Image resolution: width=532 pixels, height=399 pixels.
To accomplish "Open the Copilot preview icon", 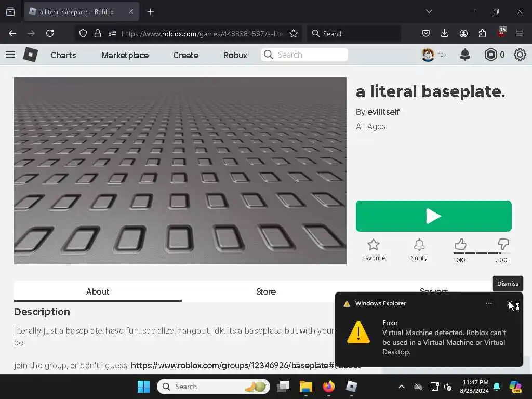I will click(x=515, y=387).
